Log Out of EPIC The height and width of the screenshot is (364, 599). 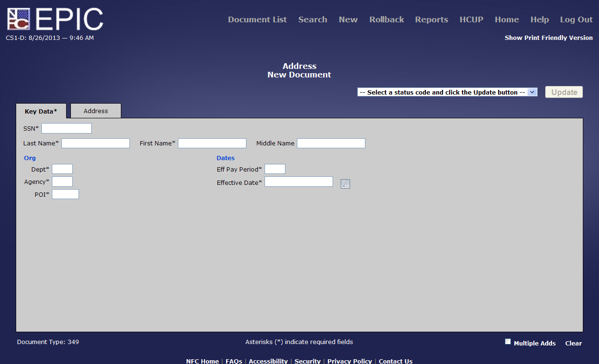[x=576, y=19]
